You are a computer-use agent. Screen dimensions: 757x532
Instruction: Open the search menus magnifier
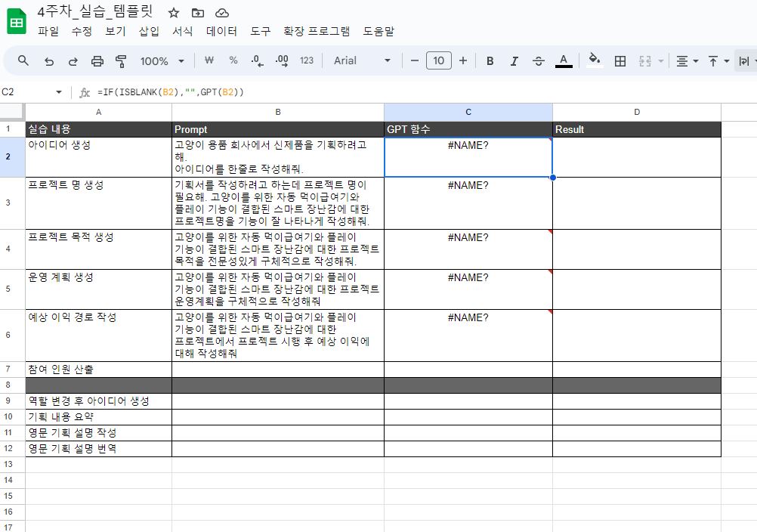coord(23,60)
